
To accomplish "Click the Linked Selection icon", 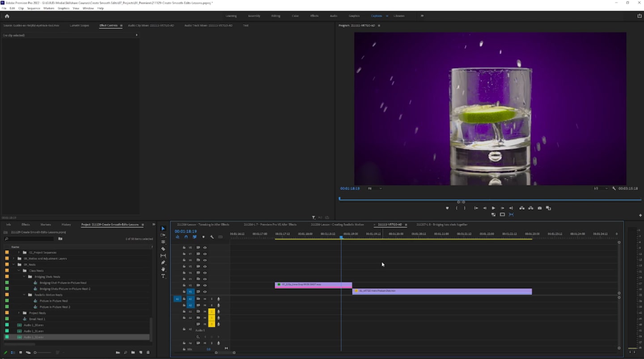I will (x=195, y=237).
